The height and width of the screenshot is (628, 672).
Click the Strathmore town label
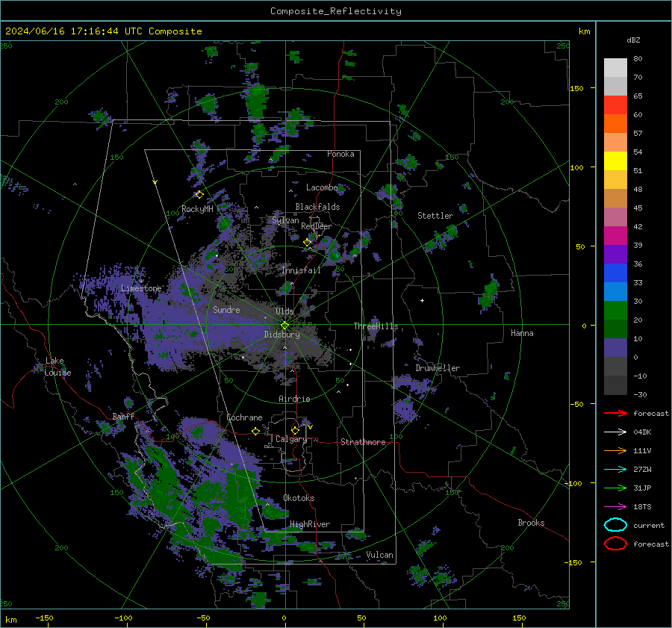[x=363, y=442]
